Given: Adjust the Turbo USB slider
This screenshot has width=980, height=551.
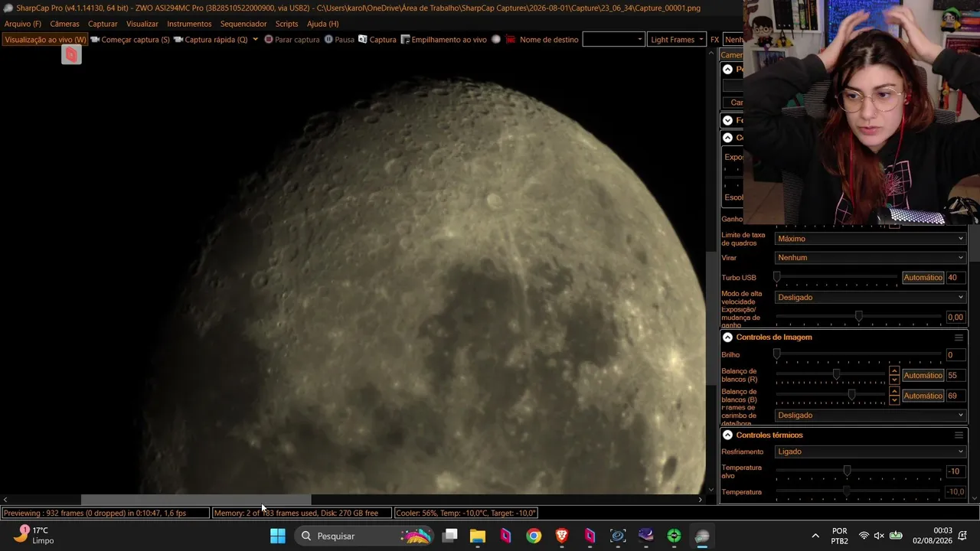Looking at the screenshot, I should pyautogui.click(x=837, y=277).
